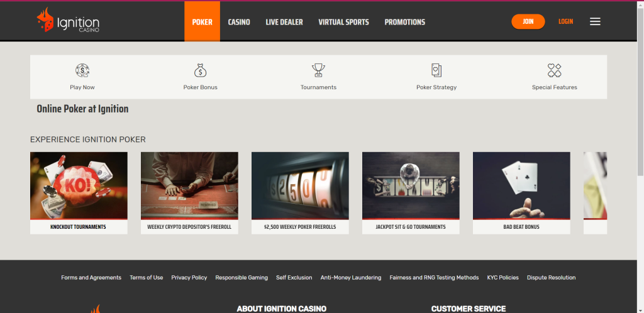Image resolution: width=644 pixels, height=313 pixels.
Task: Click the Poker Bonus label
Action: 201,87
